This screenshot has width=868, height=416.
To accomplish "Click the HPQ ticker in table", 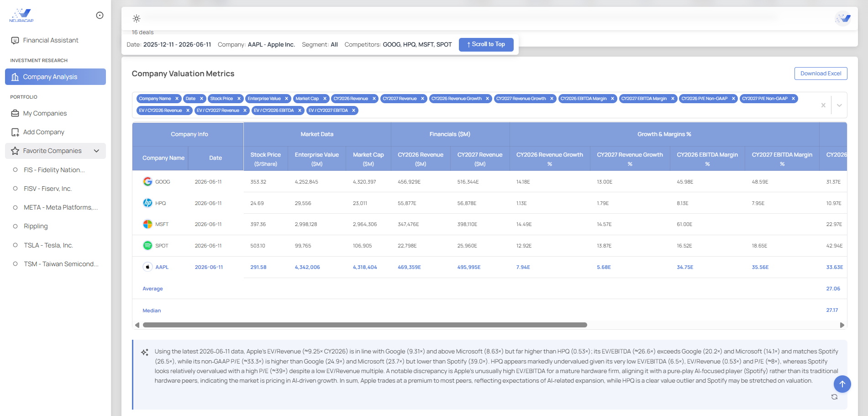I will click(161, 203).
